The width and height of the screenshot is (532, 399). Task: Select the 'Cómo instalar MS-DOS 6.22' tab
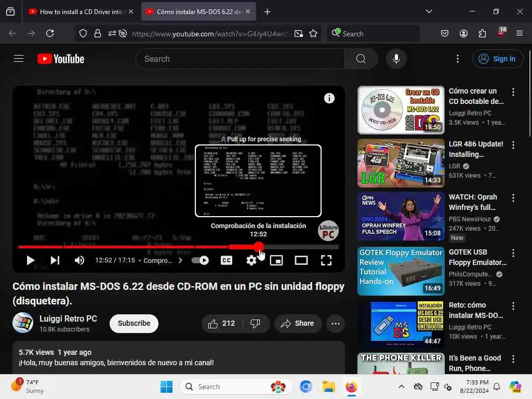pyautogui.click(x=198, y=11)
